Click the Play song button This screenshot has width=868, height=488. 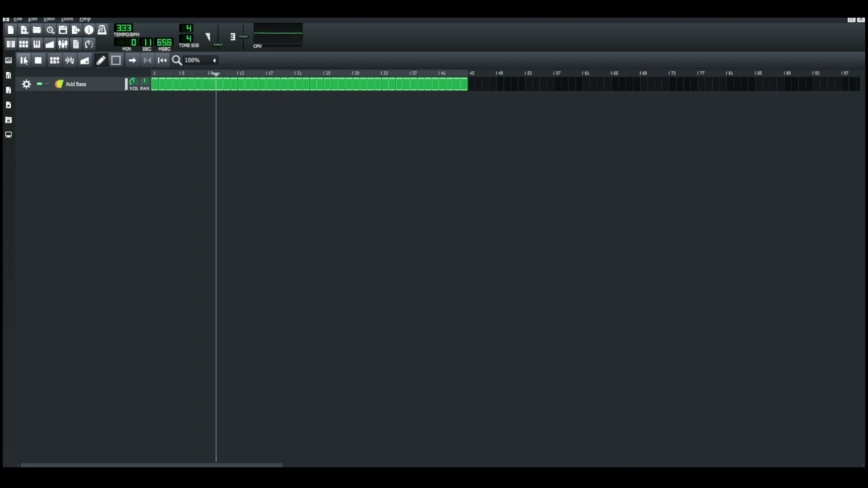[x=24, y=60]
